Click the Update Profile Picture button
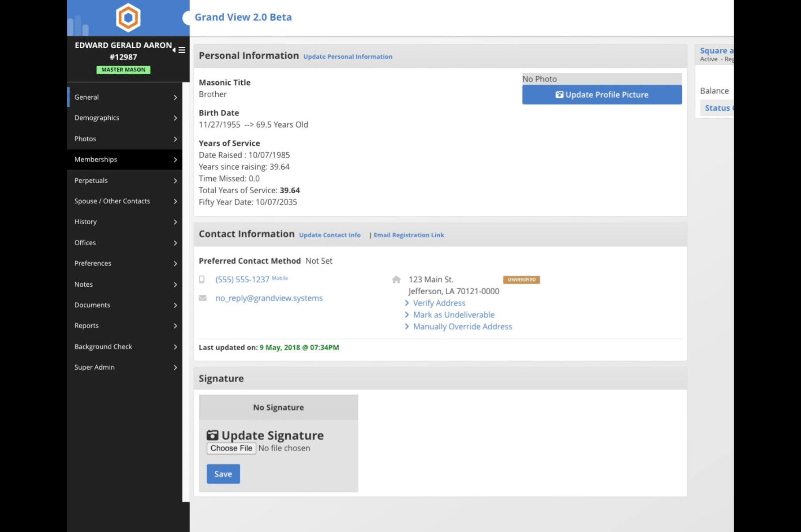 pos(602,94)
